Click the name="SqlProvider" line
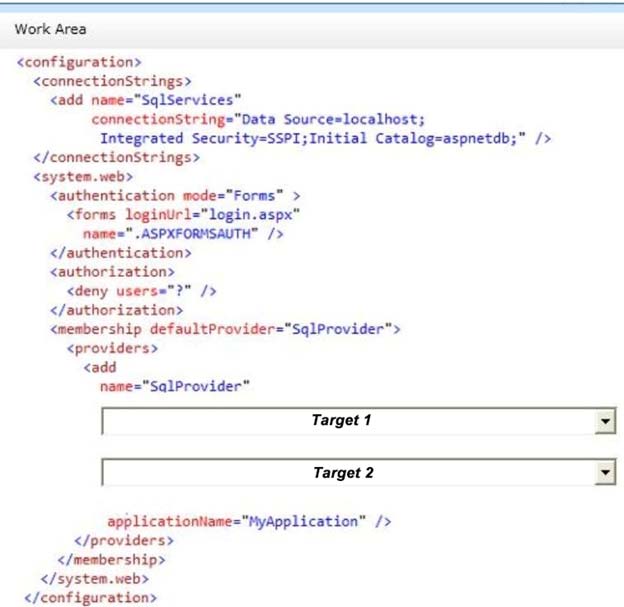Viewport: 624px width, 607px height. (175, 386)
